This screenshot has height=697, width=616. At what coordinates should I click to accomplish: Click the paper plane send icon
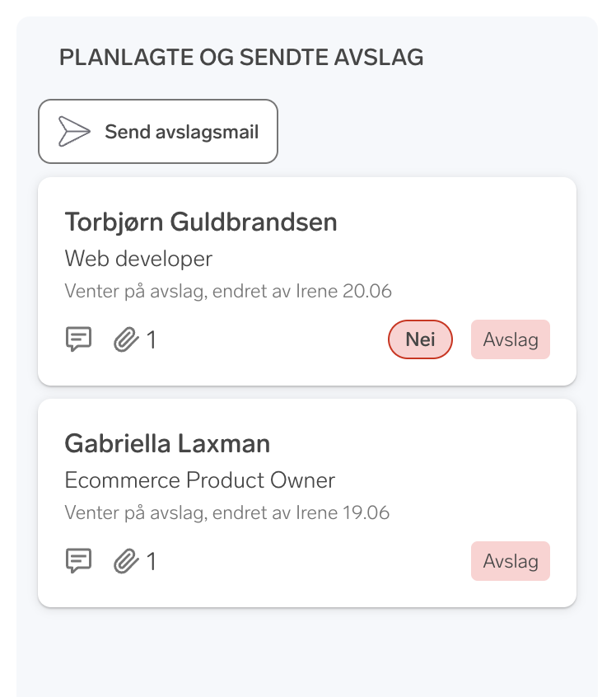pyautogui.click(x=73, y=132)
